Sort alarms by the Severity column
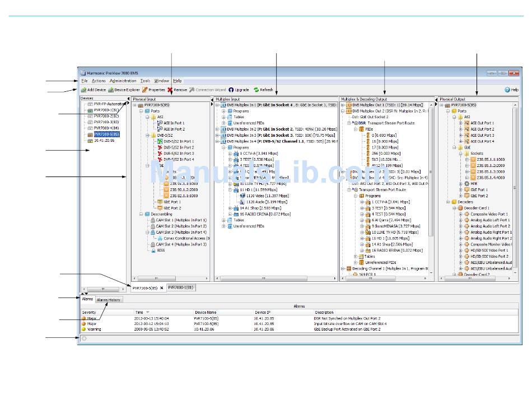The width and height of the screenshot is (532, 404). pyautogui.click(x=107, y=312)
